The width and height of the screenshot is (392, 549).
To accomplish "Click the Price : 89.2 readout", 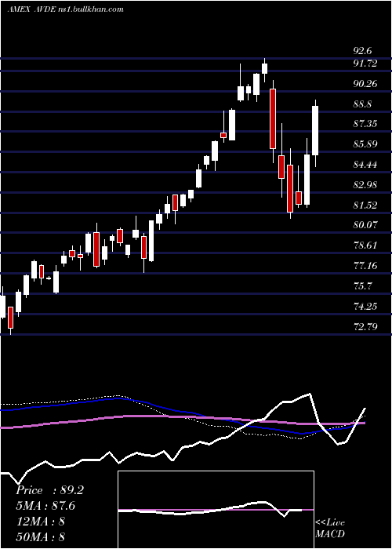I will 49,490.
